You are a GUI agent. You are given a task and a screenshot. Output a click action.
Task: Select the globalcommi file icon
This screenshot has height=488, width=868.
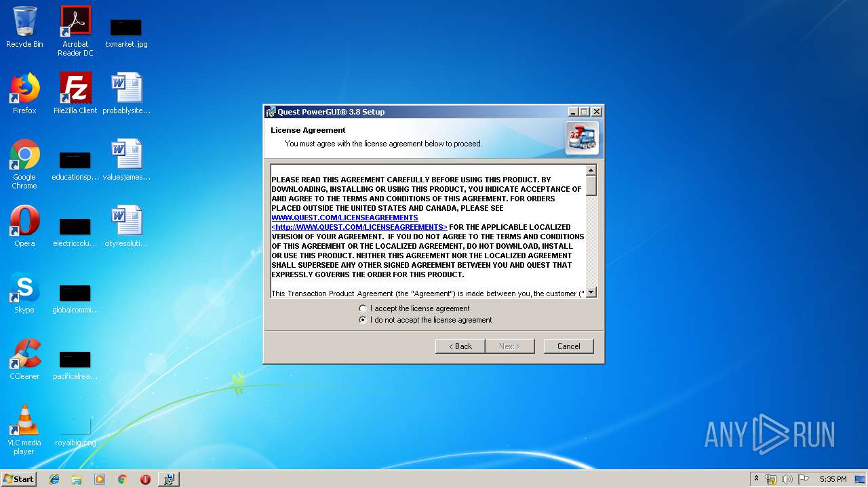click(x=75, y=299)
